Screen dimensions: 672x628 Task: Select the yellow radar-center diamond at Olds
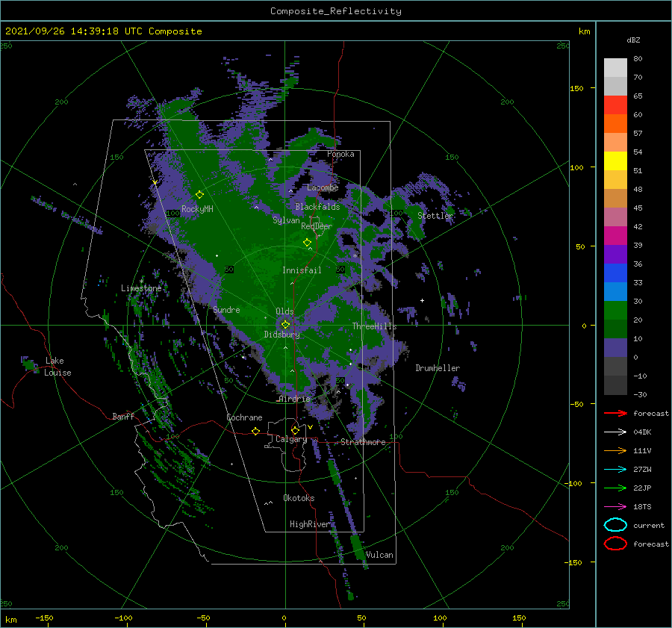(285, 325)
